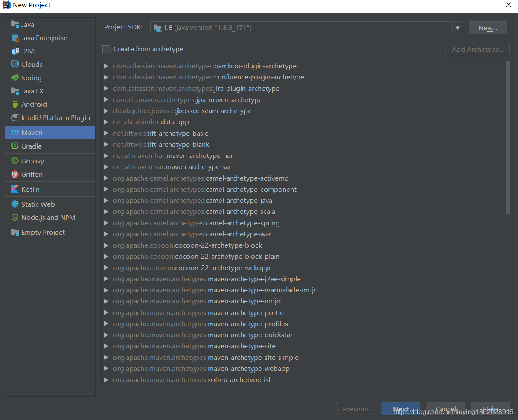
Task: Select maven-archetype-mojo row text
Action: click(x=197, y=301)
